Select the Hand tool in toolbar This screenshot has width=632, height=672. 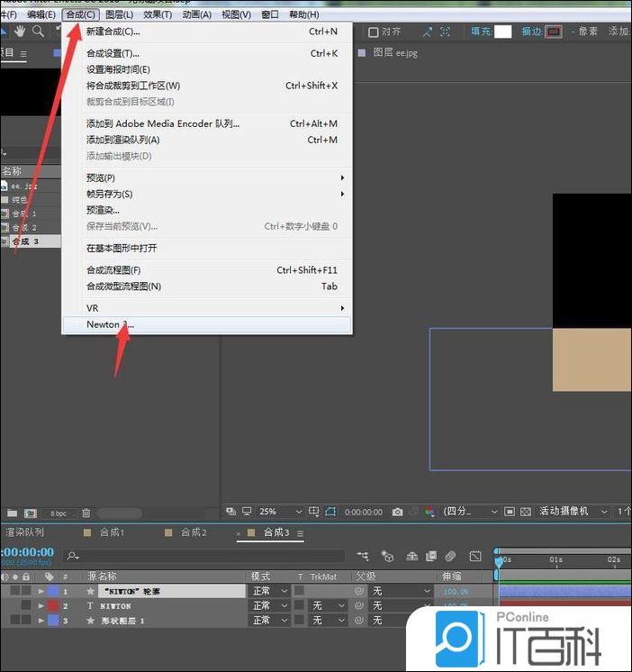(20, 32)
